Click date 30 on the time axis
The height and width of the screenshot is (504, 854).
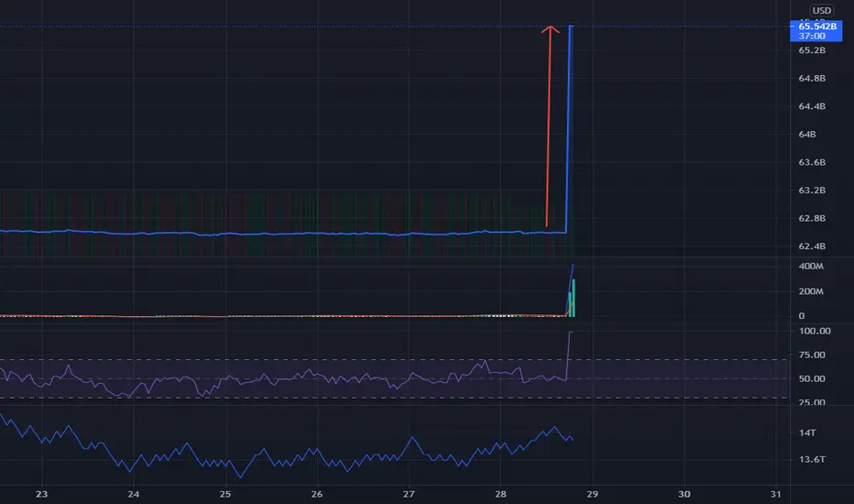pos(684,494)
